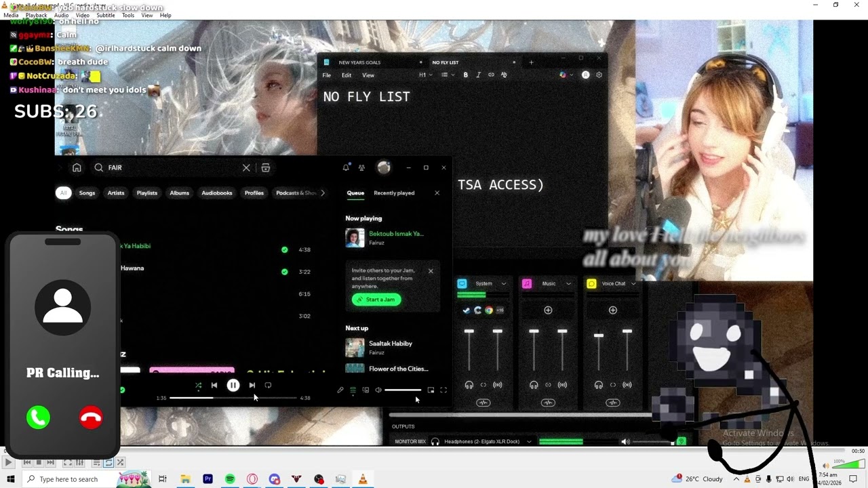Enter Spotify full screen mode
The image size is (868, 488).
443,390
